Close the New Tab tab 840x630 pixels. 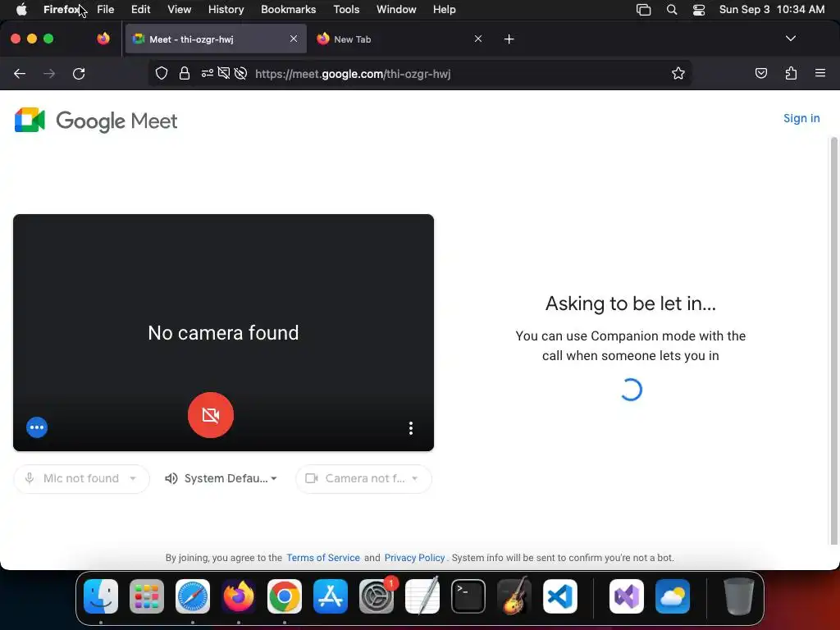click(478, 39)
